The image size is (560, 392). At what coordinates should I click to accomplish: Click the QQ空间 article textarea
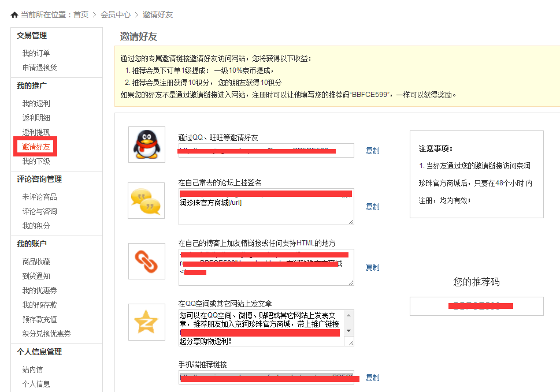266,328
